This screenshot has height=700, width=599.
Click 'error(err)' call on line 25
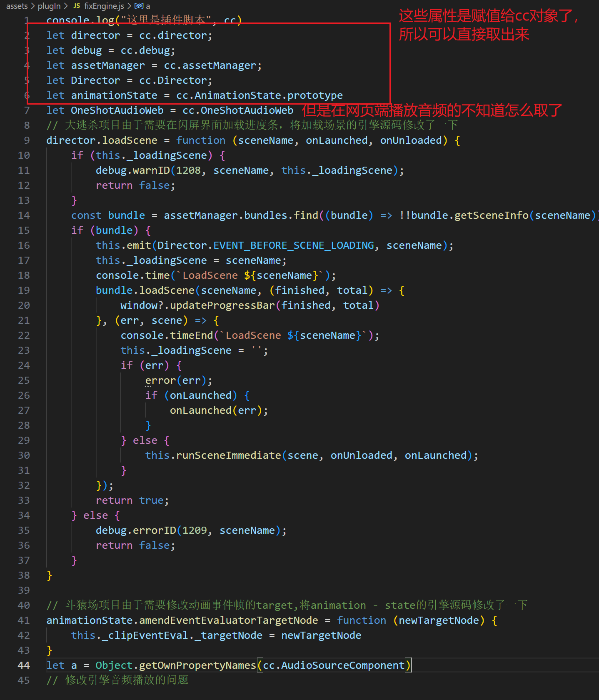(x=176, y=380)
